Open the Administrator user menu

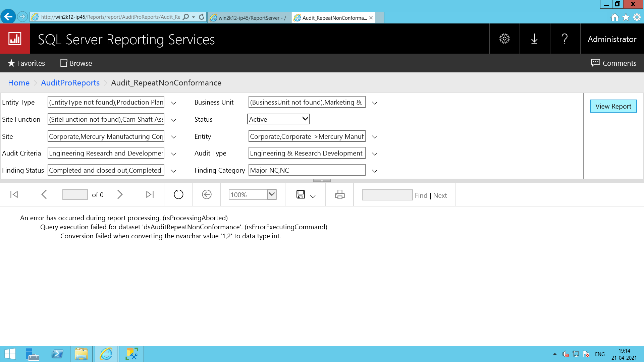click(x=612, y=39)
